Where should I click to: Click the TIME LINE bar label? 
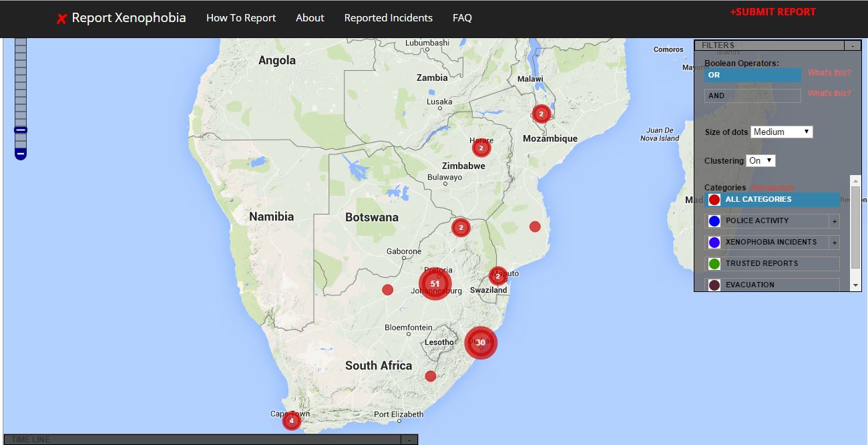click(31, 440)
